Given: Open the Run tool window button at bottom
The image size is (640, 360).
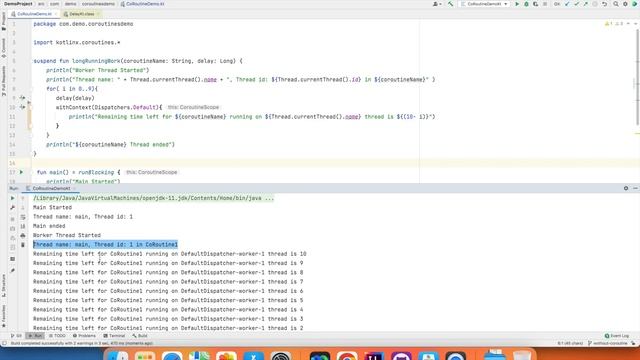Looking at the screenshot, I should point(36,336).
